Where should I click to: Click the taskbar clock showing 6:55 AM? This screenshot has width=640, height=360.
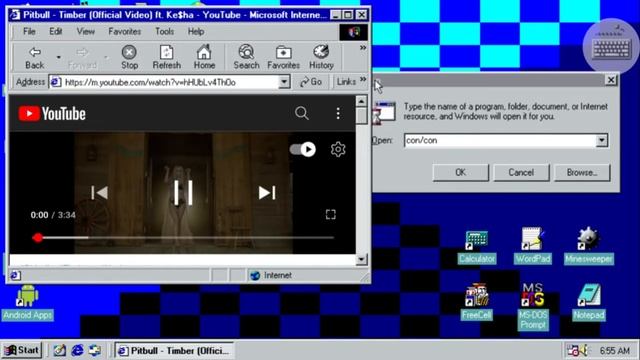click(615, 351)
